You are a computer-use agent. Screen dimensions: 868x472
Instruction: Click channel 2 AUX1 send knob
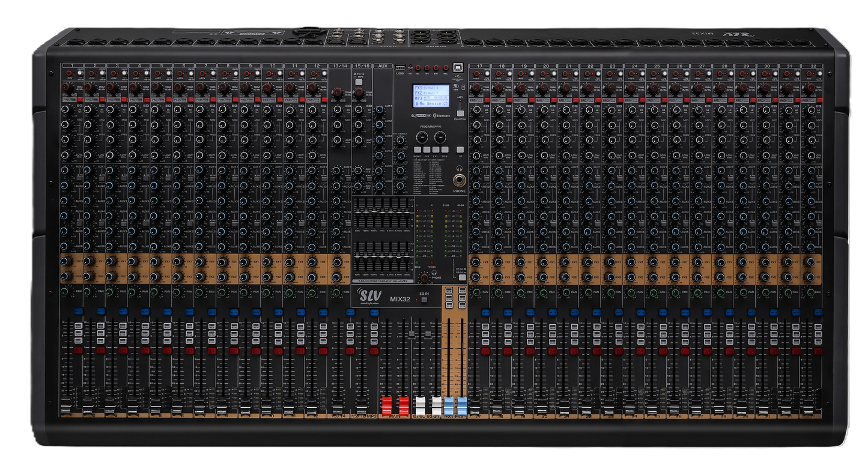(x=87, y=171)
